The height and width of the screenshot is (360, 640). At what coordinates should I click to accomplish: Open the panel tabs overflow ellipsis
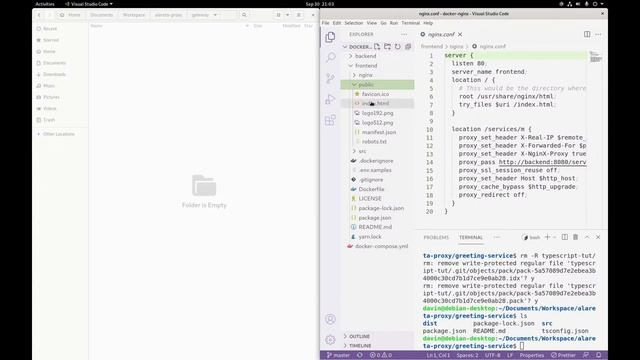(x=497, y=237)
